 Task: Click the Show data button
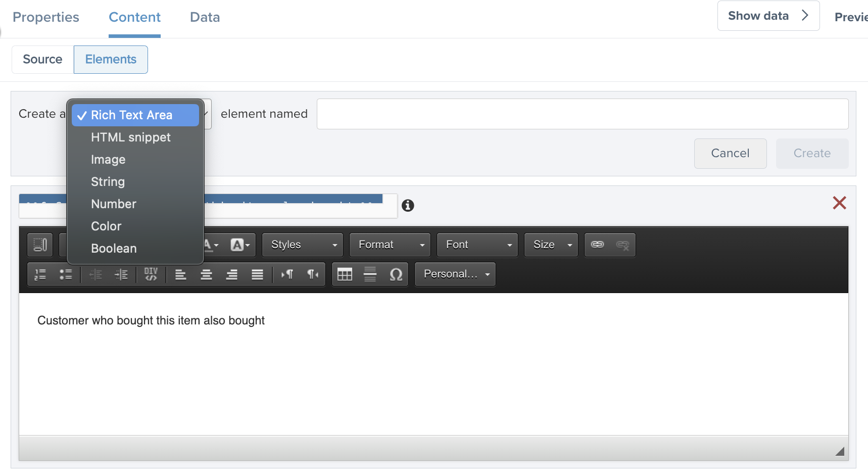click(x=768, y=16)
